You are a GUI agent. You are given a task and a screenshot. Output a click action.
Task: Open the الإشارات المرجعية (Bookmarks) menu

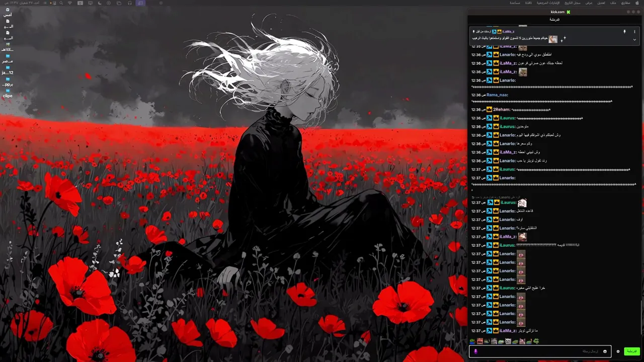548,3
